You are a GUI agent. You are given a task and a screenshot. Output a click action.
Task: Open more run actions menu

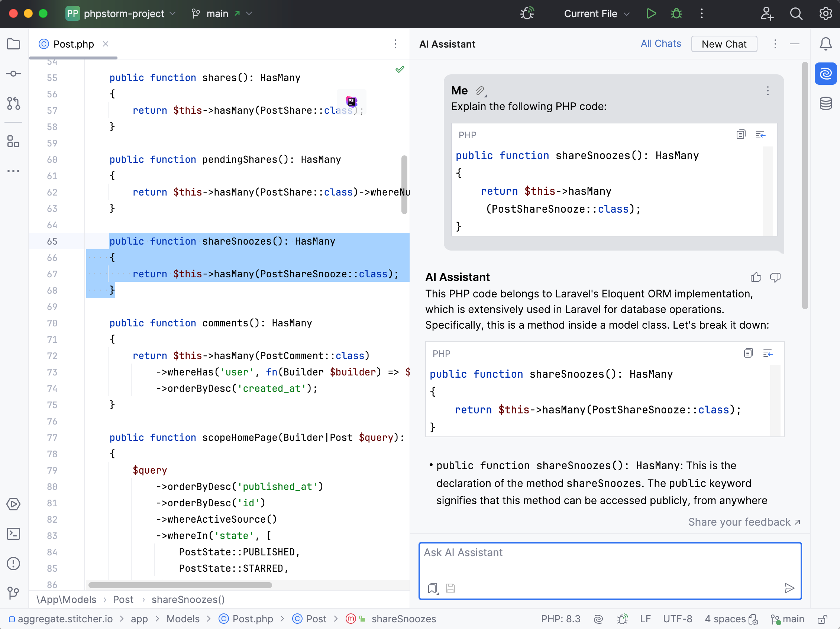[x=701, y=14]
